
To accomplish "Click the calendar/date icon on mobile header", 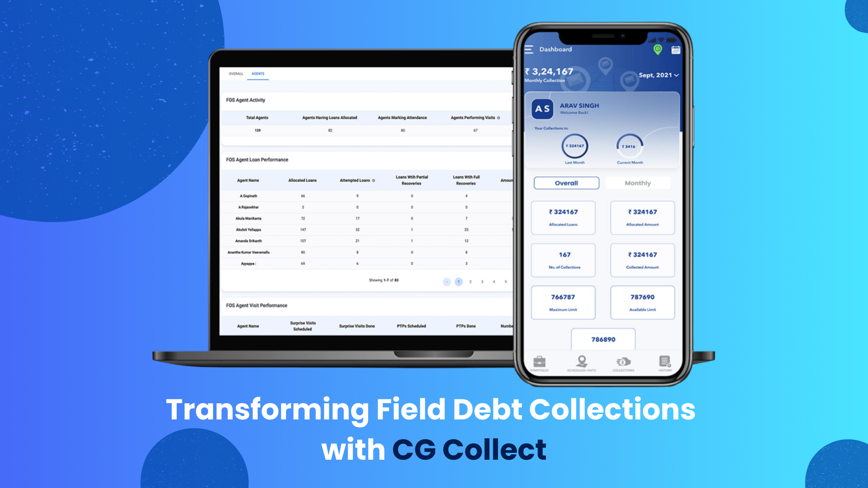I will pos(675,50).
